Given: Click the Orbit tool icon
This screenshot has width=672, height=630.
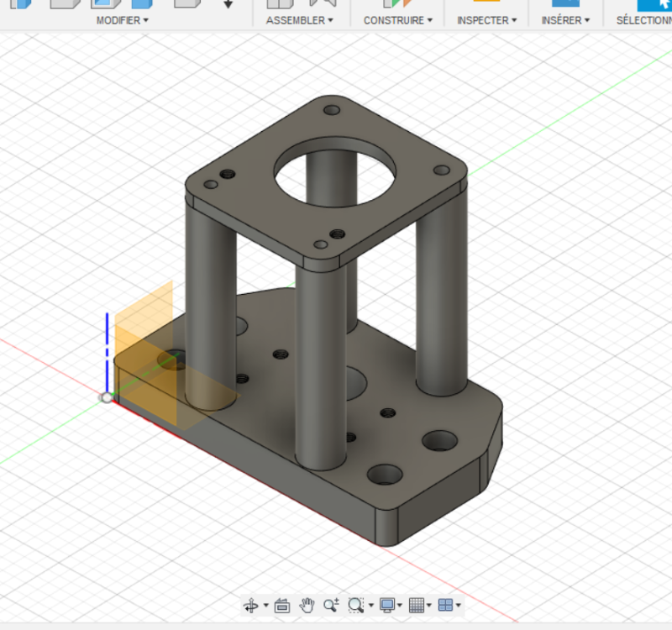Looking at the screenshot, I should tap(250, 606).
